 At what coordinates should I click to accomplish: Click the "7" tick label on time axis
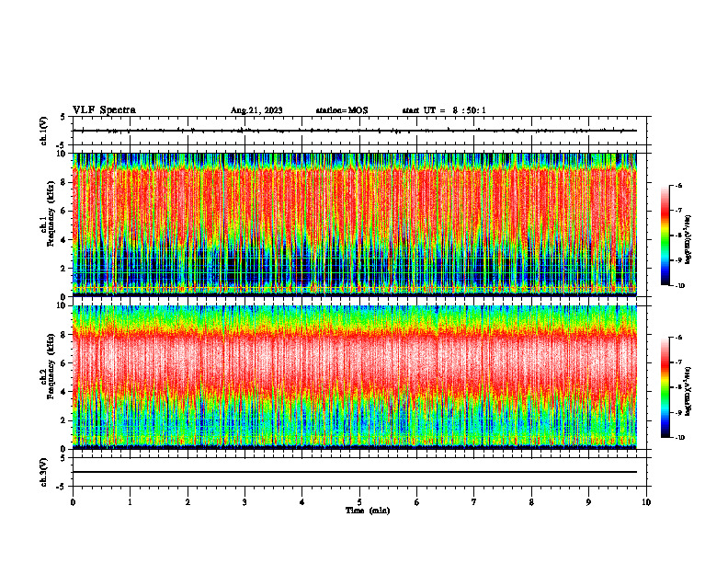tap(474, 502)
